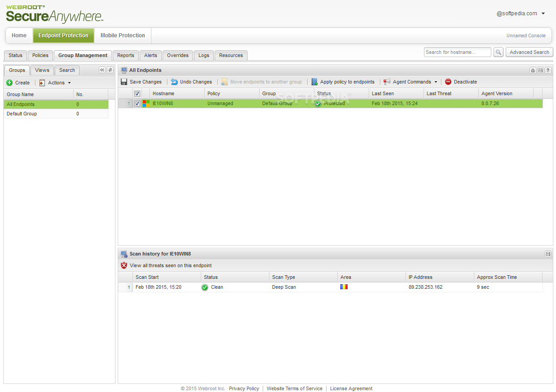Click the Scan history panel icon
This screenshot has height=392, width=556.
click(x=124, y=254)
